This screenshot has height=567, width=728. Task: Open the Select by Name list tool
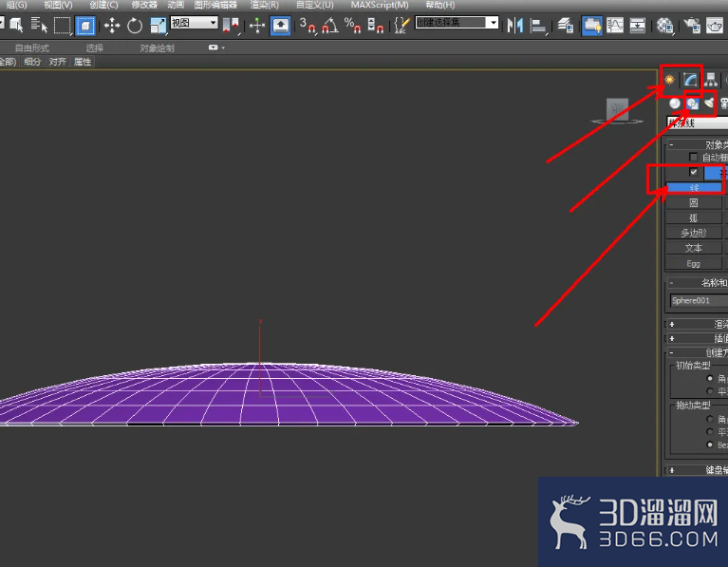(x=39, y=25)
